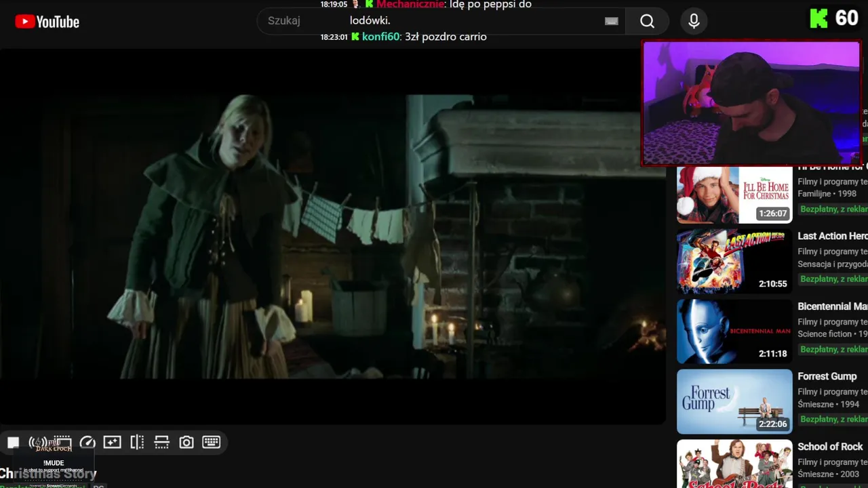Start voice search with microphone
This screenshot has height=488, width=868.
[694, 21]
